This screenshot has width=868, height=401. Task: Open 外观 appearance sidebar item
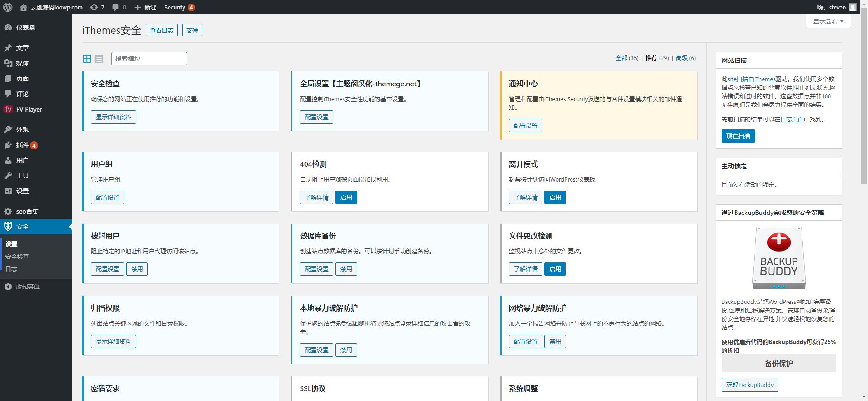click(36, 130)
